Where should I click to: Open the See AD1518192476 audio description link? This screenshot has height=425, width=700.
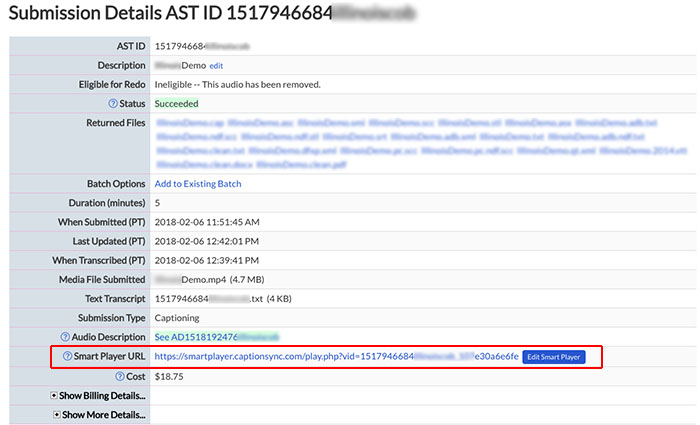click(x=215, y=337)
